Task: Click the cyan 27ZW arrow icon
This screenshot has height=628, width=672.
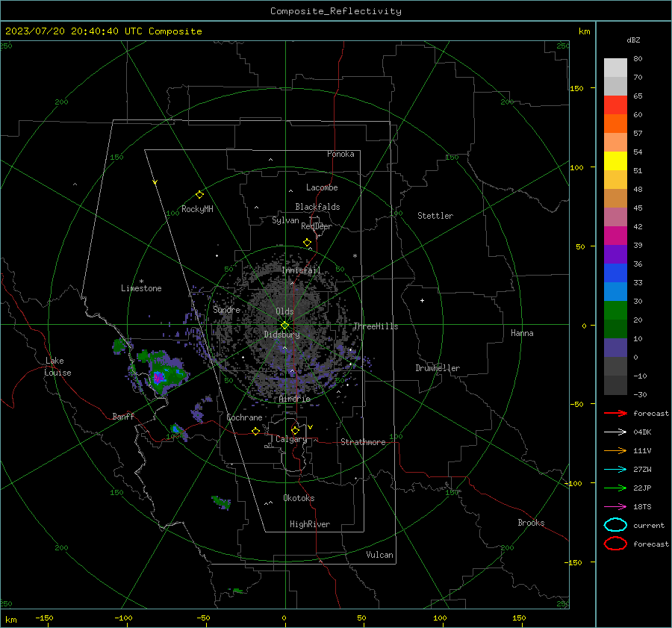Action: point(615,470)
